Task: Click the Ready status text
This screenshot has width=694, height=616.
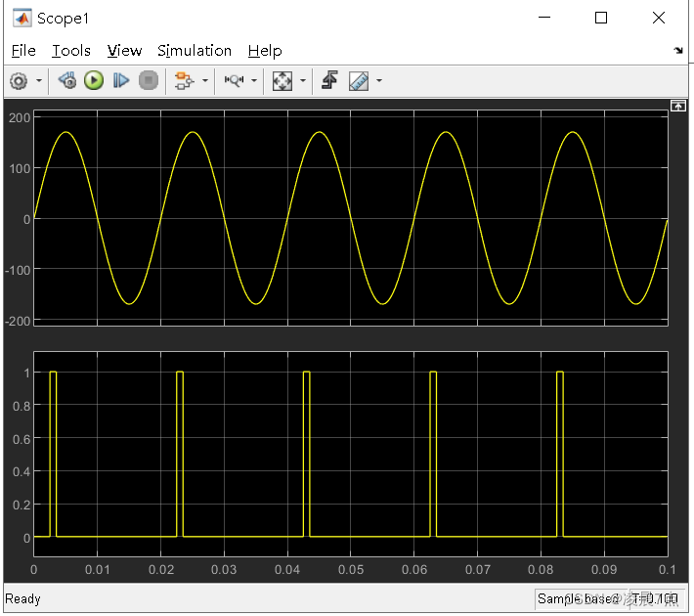Action: pyautogui.click(x=23, y=599)
